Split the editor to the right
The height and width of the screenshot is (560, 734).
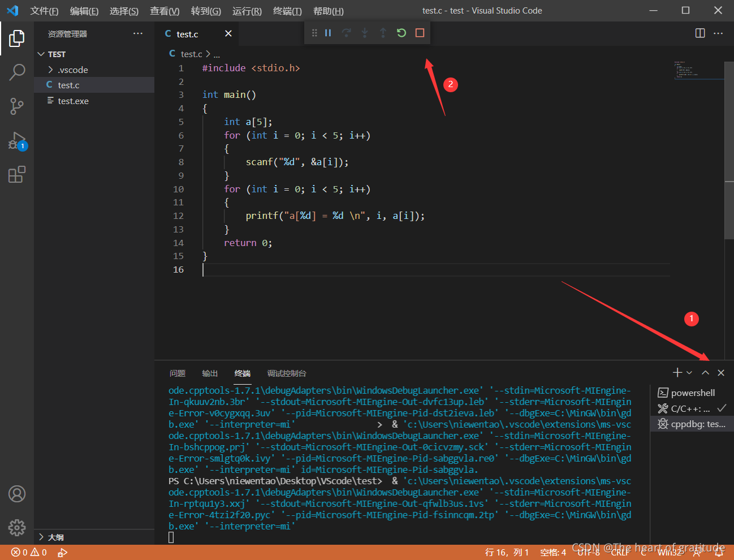(700, 33)
